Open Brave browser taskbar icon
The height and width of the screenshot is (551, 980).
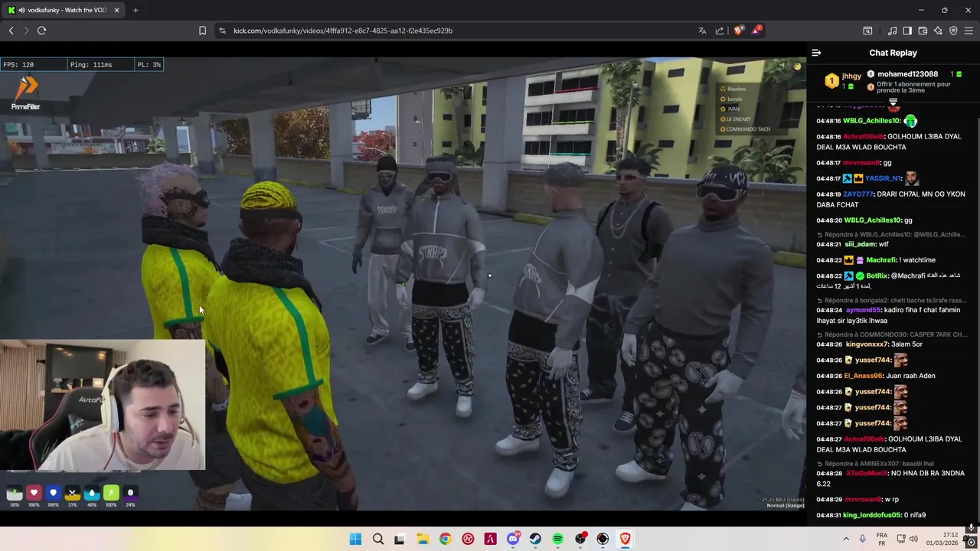tap(625, 540)
